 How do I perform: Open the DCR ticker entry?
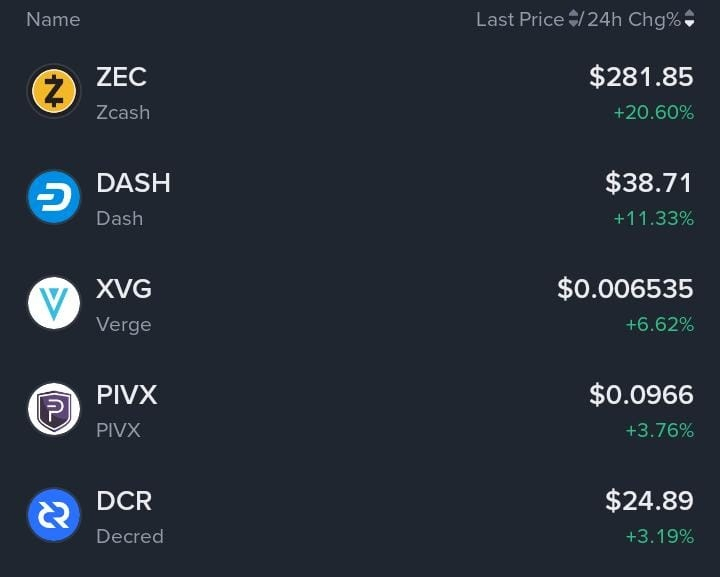(124, 501)
